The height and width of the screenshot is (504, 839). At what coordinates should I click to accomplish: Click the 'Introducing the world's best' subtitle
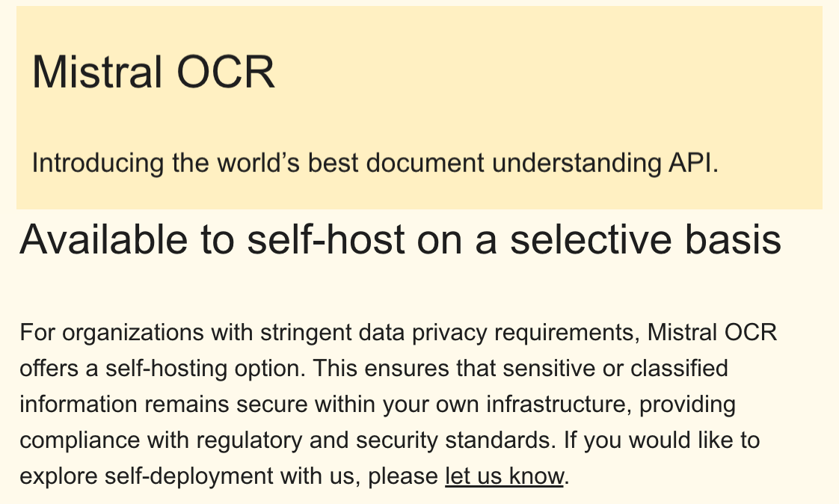coord(375,163)
